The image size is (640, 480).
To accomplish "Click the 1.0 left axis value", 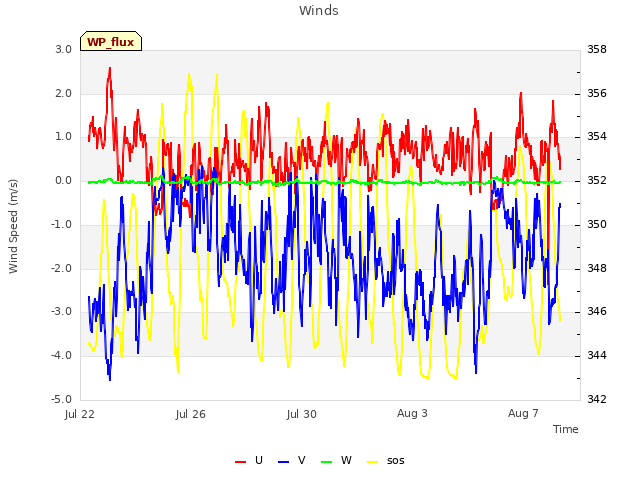I will coord(64,137).
